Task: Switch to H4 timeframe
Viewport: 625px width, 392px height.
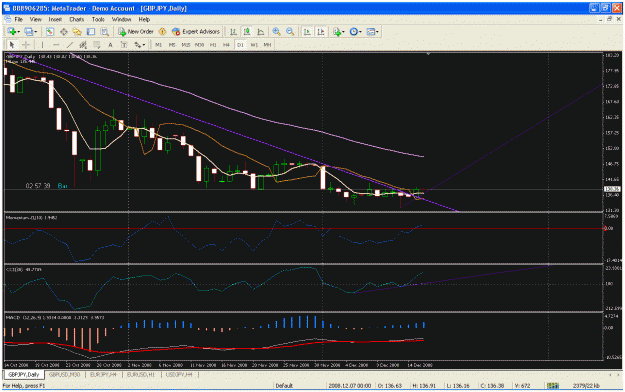Action: (226, 45)
